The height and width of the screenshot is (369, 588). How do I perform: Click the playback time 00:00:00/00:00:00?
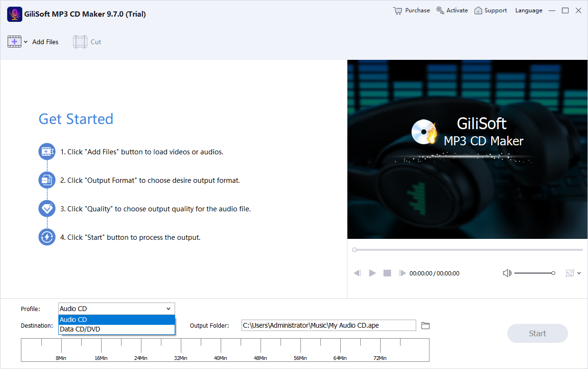coord(434,274)
